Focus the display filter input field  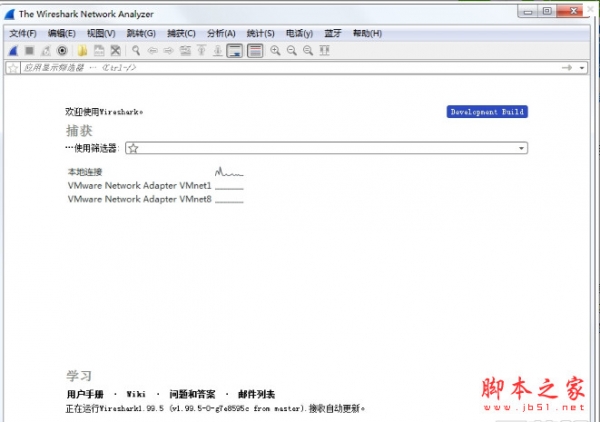click(290, 68)
